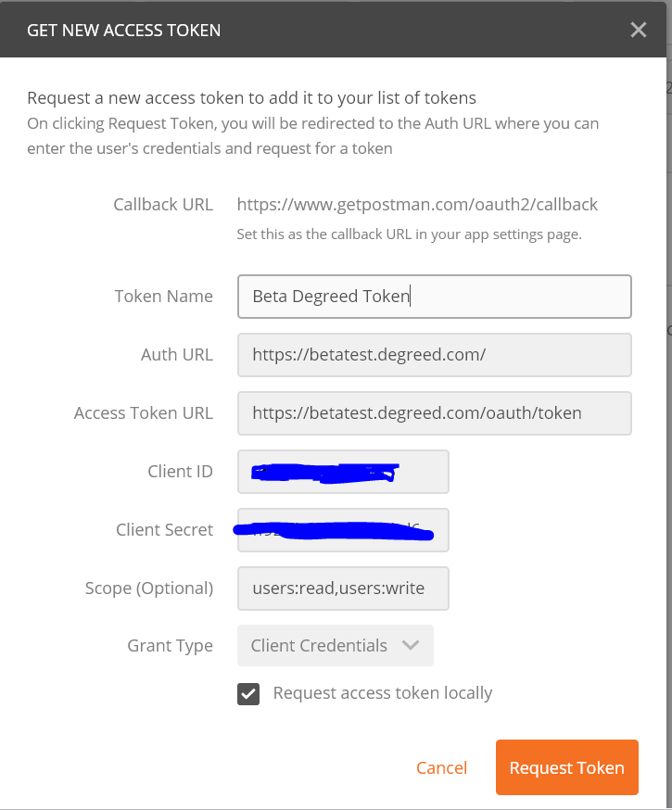This screenshot has height=810, width=672.
Task: Click into the Client Secret field
Action: tap(343, 530)
